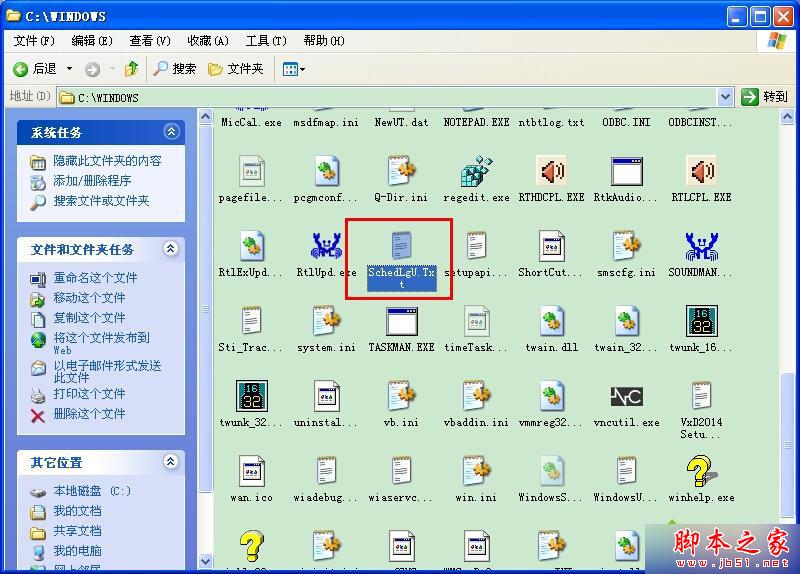
Task: Collapse the 文件和文件夹任务 panel
Action: pos(171,249)
